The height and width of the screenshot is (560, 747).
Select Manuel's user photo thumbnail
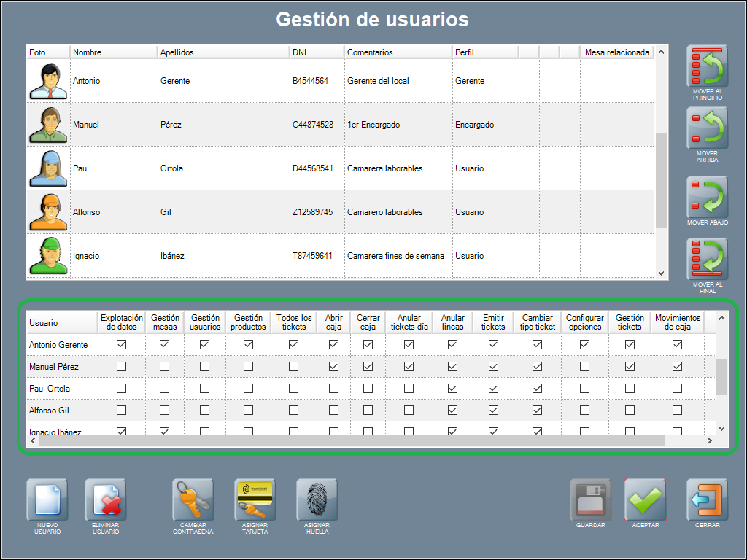tap(48, 125)
